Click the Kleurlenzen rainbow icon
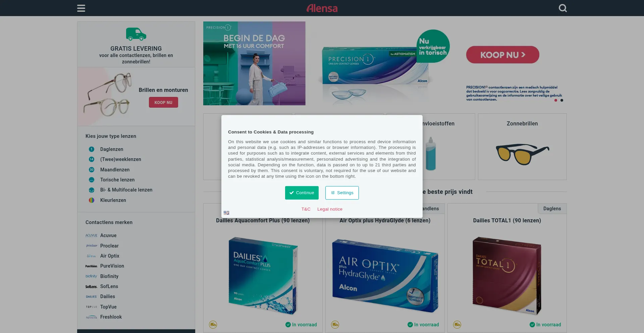This screenshot has height=333, width=644. click(92, 200)
